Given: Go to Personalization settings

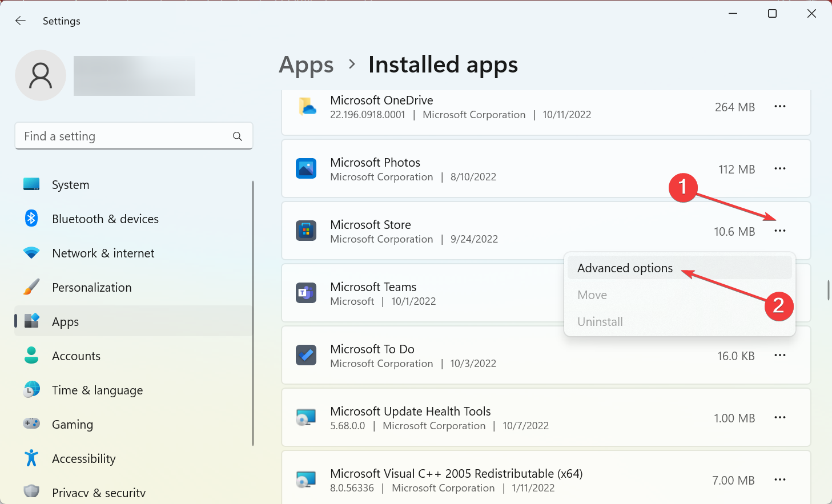Looking at the screenshot, I should tap(133, 288).
